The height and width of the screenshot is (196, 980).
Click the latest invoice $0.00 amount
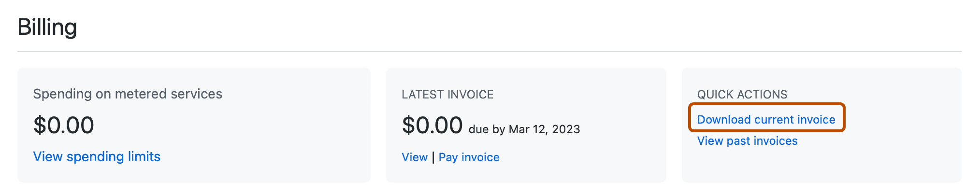coord(432,126)
